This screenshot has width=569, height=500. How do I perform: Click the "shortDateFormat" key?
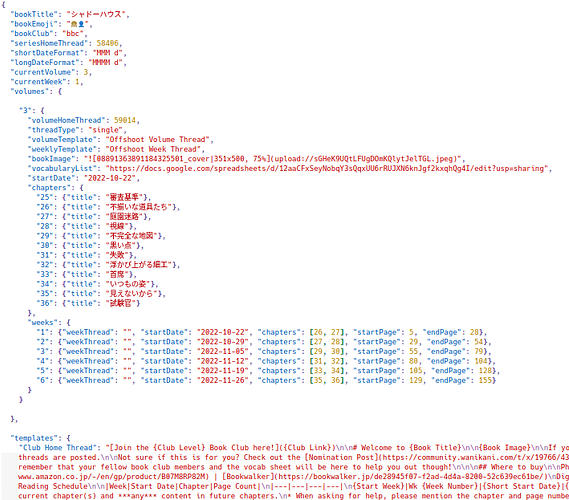tap(47, 53)
